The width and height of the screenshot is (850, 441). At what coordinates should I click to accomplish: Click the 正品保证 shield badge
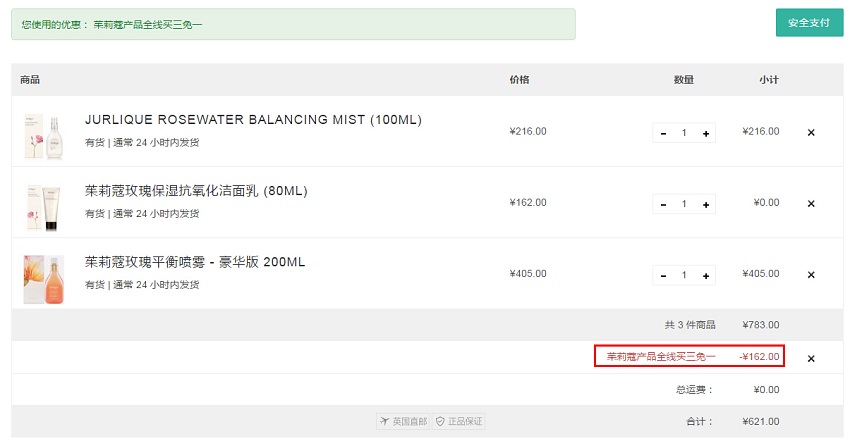(x=459, y=421)
